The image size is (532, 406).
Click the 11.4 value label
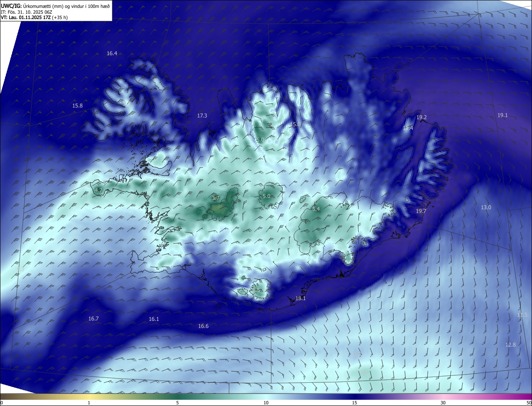(408, 128)
